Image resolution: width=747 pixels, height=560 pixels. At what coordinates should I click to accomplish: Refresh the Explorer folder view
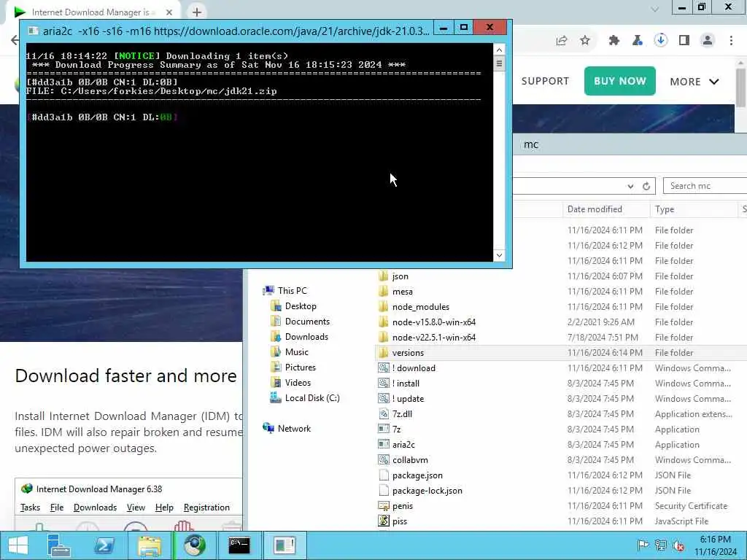(646, 186)
